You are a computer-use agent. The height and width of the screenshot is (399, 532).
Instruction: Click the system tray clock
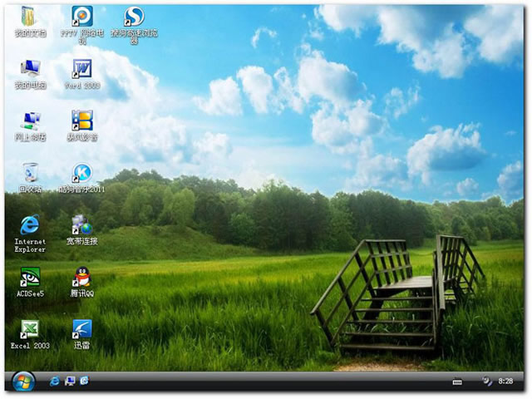[x=505, y=382]
